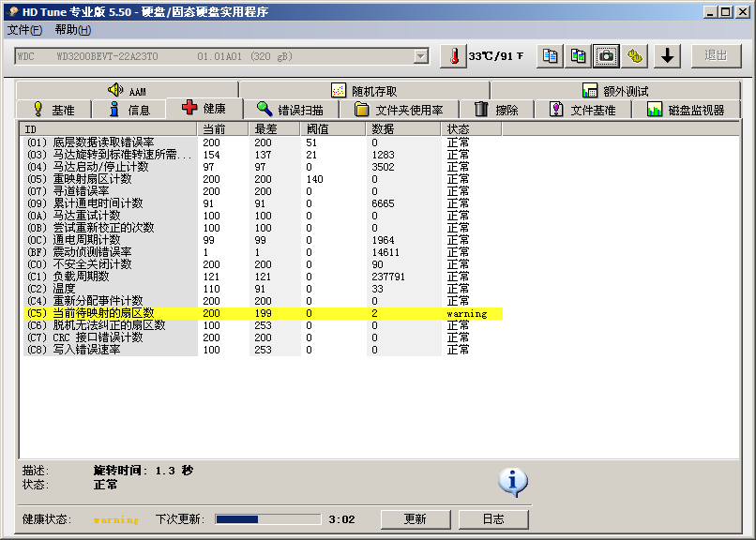Select the (05) 重映射扇区计数 row

pos(263,179)
